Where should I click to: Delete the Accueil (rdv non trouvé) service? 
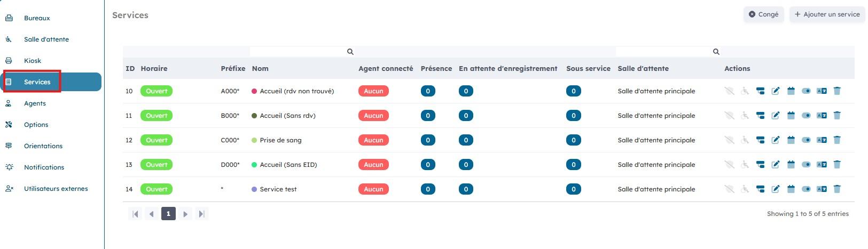837,91
